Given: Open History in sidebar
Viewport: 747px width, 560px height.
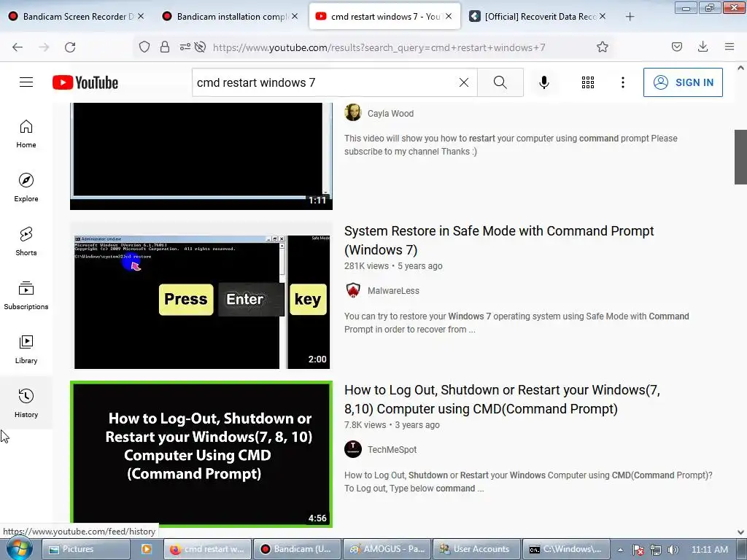Looking at the screenshot, I should point(26,402).
